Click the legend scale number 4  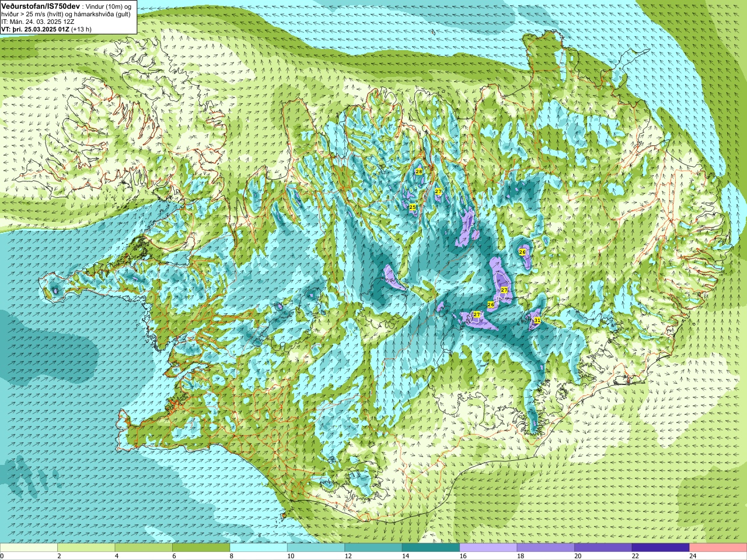point(116,556)
